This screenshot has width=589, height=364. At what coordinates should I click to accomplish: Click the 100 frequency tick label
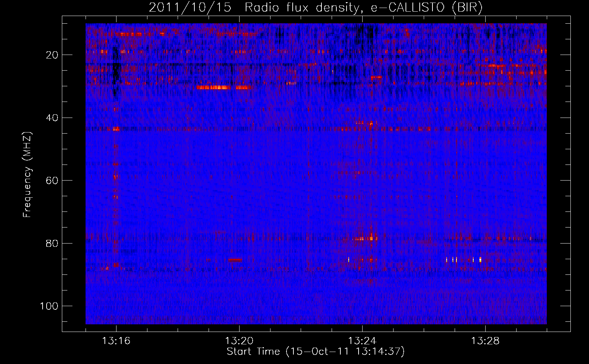(x=49, y=306)
